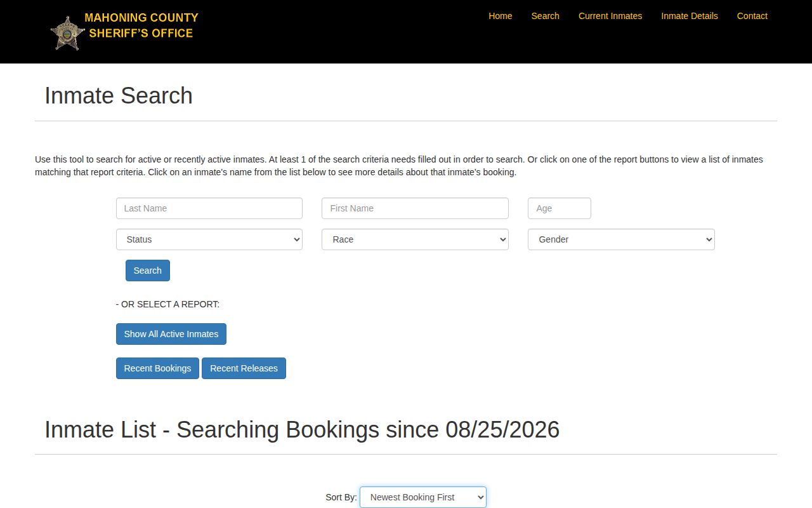The height and width of the screenshot is (508, 812).
Task: Open the Home navigation link
Action: tap(500, 16)
